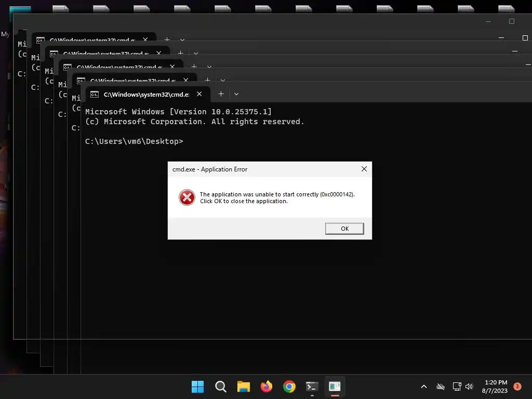Close the tab of the fourth terminal window from the front
Screen dimensions: 532x399
pos(158,53)
